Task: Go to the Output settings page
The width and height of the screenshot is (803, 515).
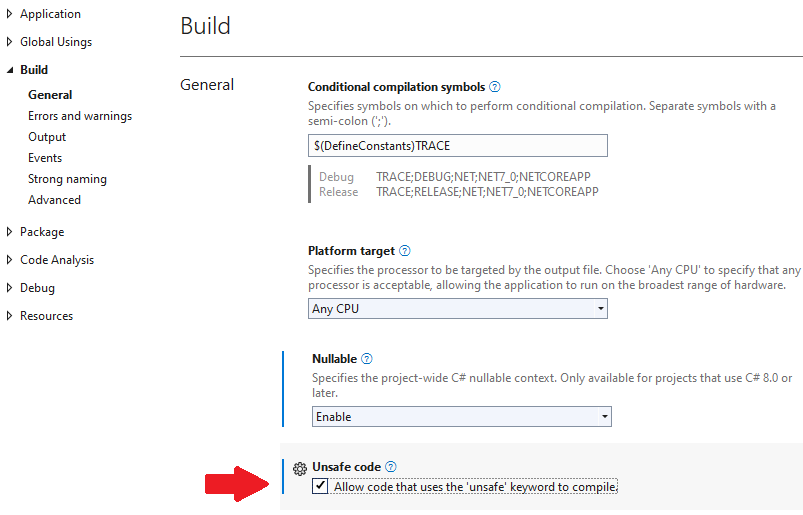Action: 47,137
